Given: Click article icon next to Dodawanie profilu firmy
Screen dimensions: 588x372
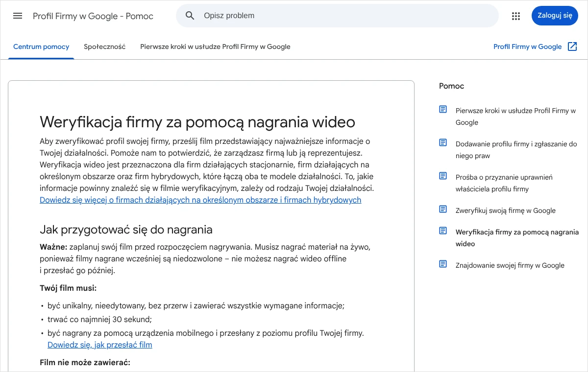Looking at the screenshot, I should pos(443,143).
